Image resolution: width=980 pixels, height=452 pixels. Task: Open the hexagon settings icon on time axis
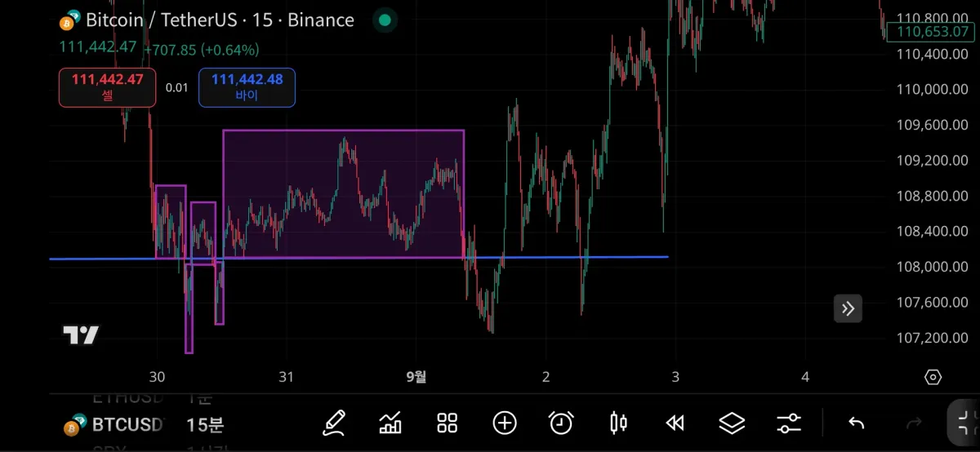pyautogui.click(x=933, y=377)
